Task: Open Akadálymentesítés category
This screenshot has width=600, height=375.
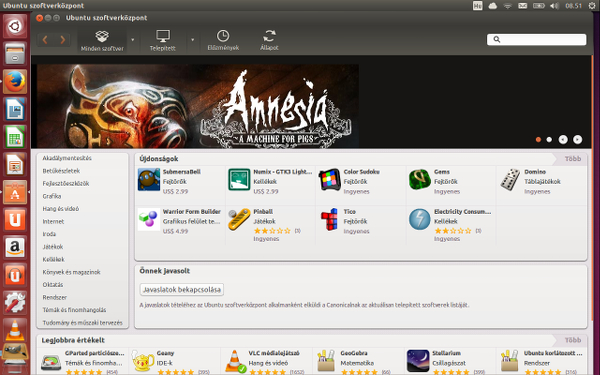Action: pos(67,158)
